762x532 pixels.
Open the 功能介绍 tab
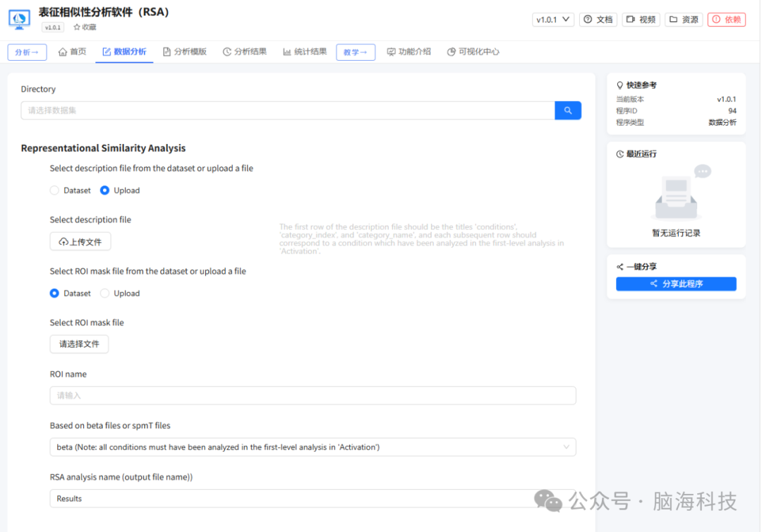click(x=409, y=52)
